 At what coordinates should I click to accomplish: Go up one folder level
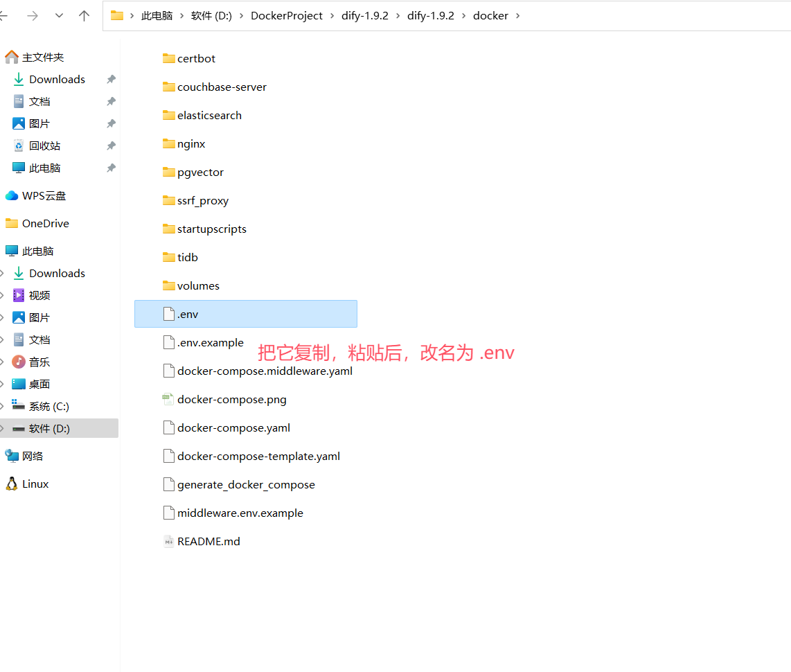(x=85, y=16)
